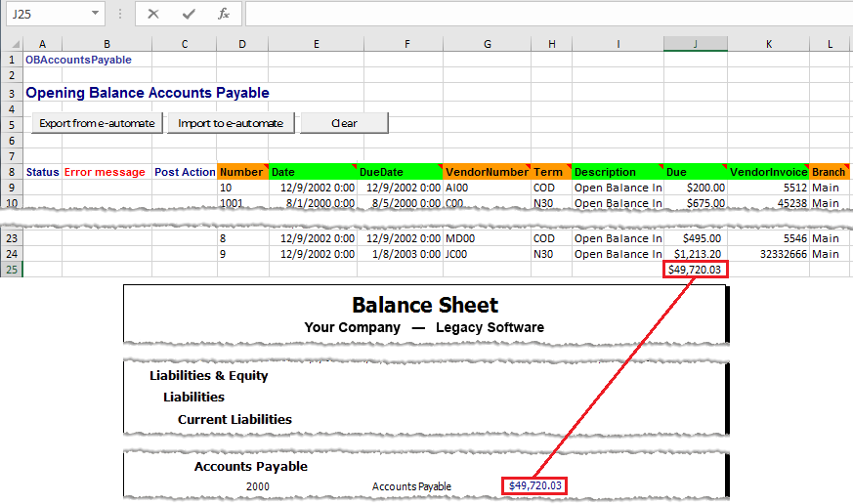The height and width of the screenshot is (504, 853).
Task: Click the Import to e-automate button
Action: pyautogui.click(x=231, y=123)
